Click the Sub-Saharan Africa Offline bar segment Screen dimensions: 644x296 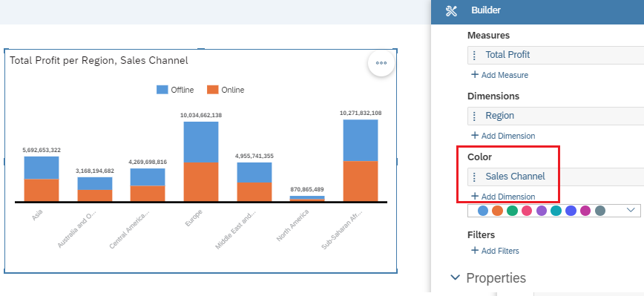tap(361, 140)
